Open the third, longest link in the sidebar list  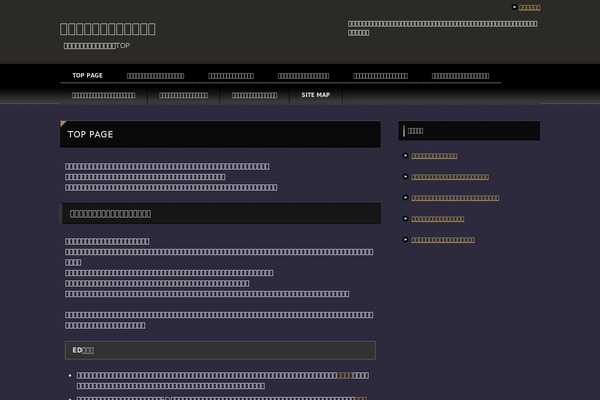click(455, 198)
